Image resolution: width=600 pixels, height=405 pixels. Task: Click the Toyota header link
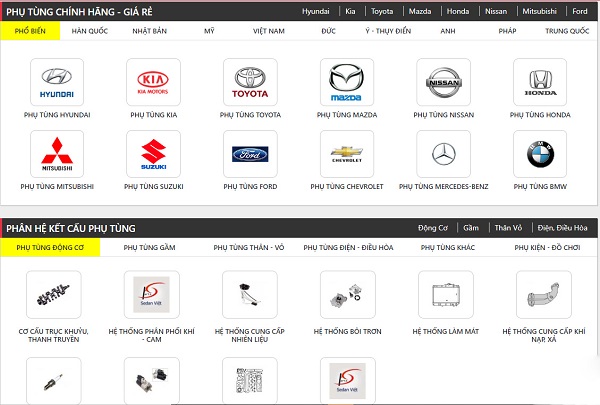[x=382, y=11]
